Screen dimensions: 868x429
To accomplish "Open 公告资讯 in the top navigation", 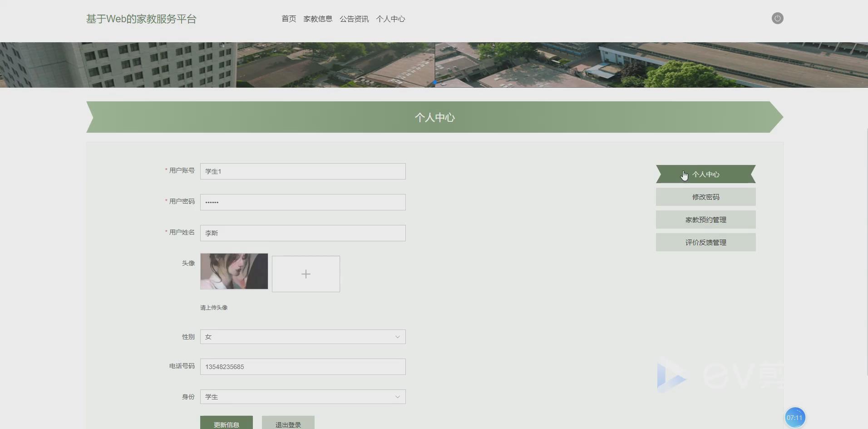I will [354, 19].
